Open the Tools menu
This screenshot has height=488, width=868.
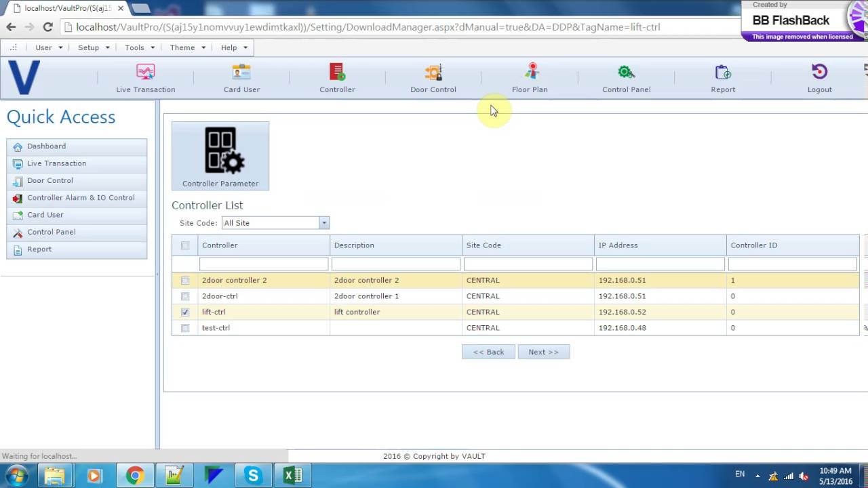coord(140,47)
